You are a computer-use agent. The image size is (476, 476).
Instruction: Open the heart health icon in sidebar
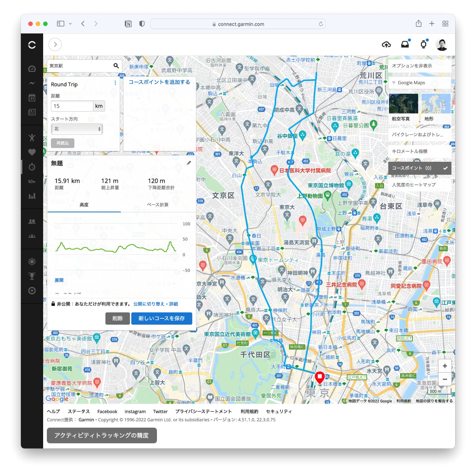(x=32, y=152)
